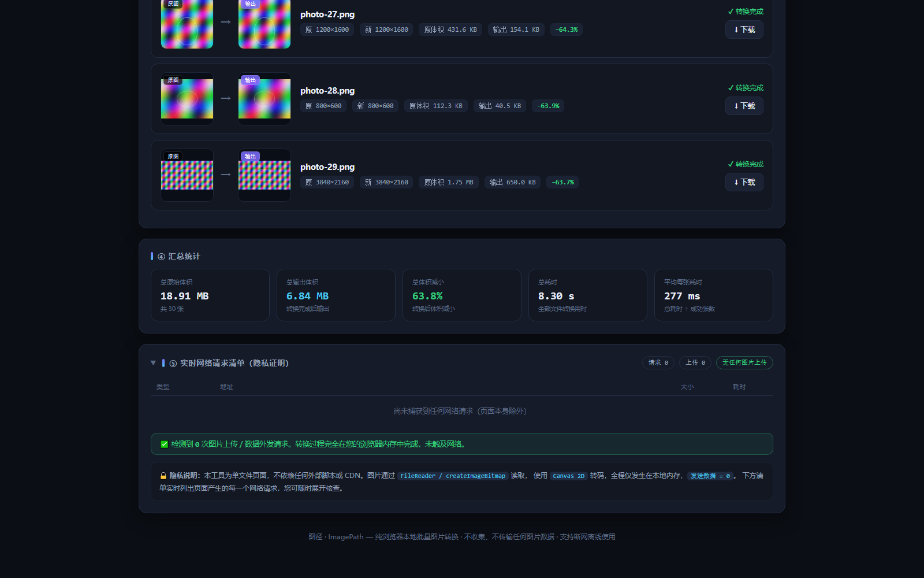Download converted photo-27.png

[744, 29]
